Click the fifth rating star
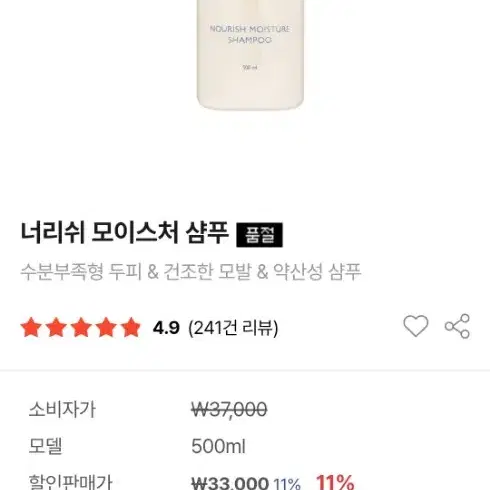The width and height of the screenshot is (490, 490). [x=131, y=327]
